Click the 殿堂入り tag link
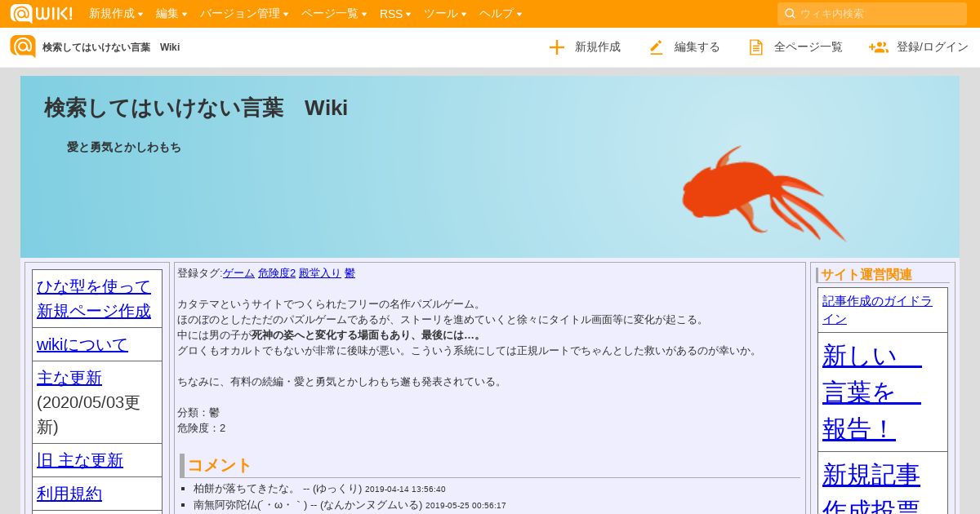980x514 pixels. [320, 273]
